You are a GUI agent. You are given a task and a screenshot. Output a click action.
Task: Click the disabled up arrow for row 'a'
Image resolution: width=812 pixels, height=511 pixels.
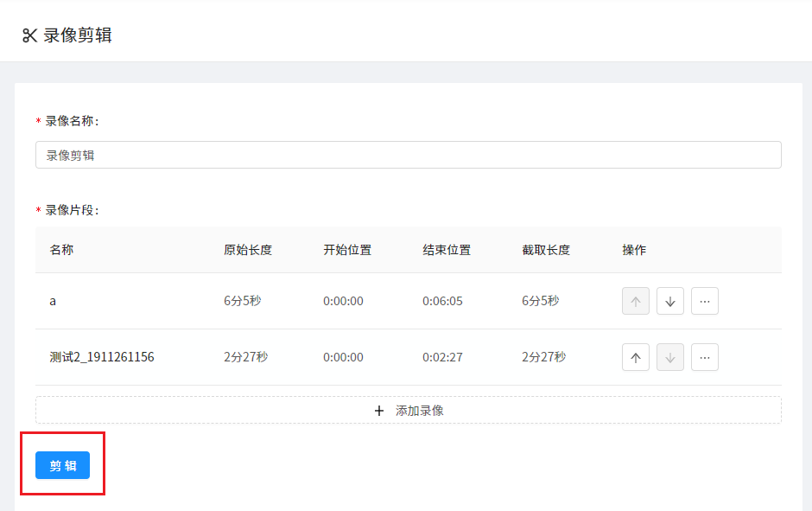(636, 301)
